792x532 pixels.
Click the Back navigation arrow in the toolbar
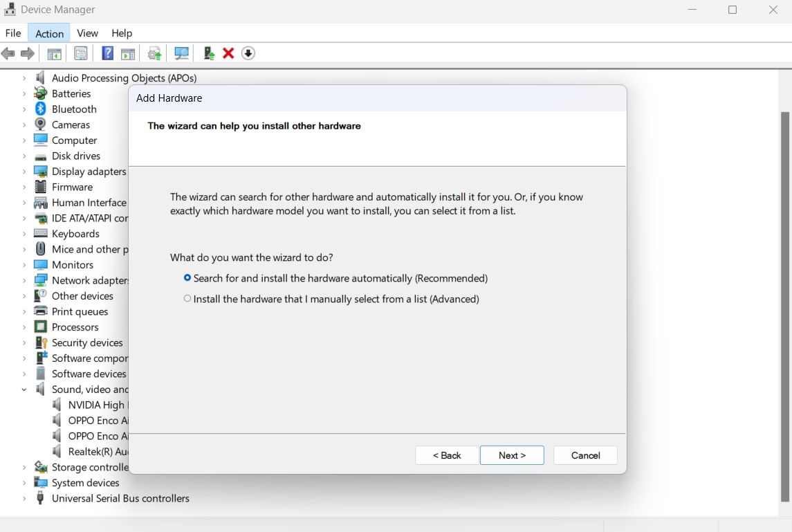(8, 53)
